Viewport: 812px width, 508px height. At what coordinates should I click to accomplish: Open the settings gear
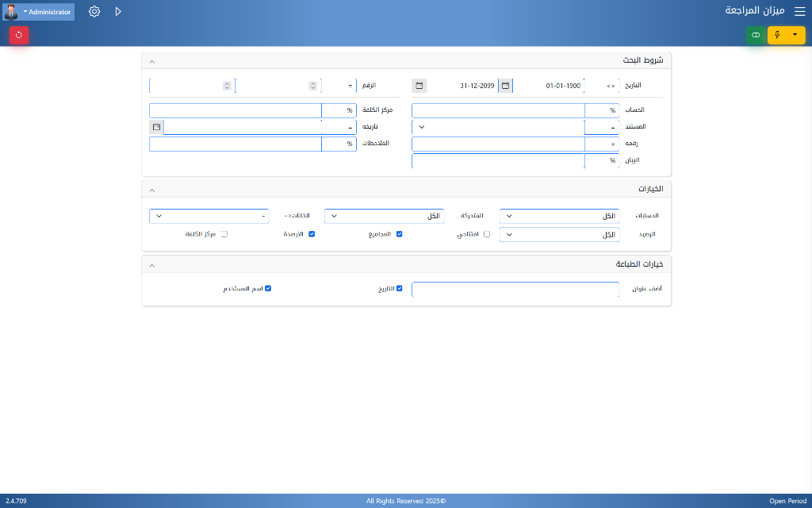click(94, 12)
